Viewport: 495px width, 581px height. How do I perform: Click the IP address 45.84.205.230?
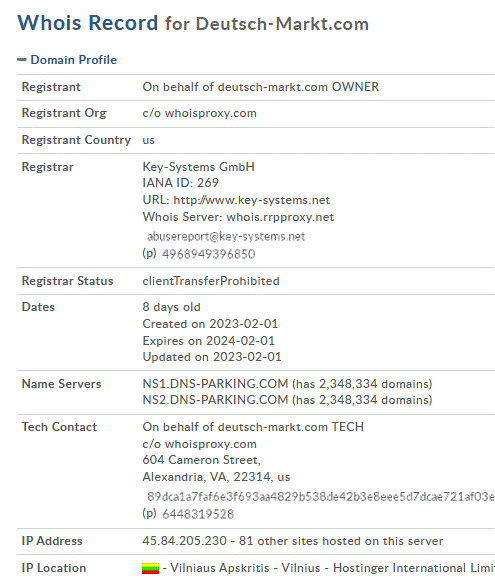pyautogui.click(x=185, y=541)
